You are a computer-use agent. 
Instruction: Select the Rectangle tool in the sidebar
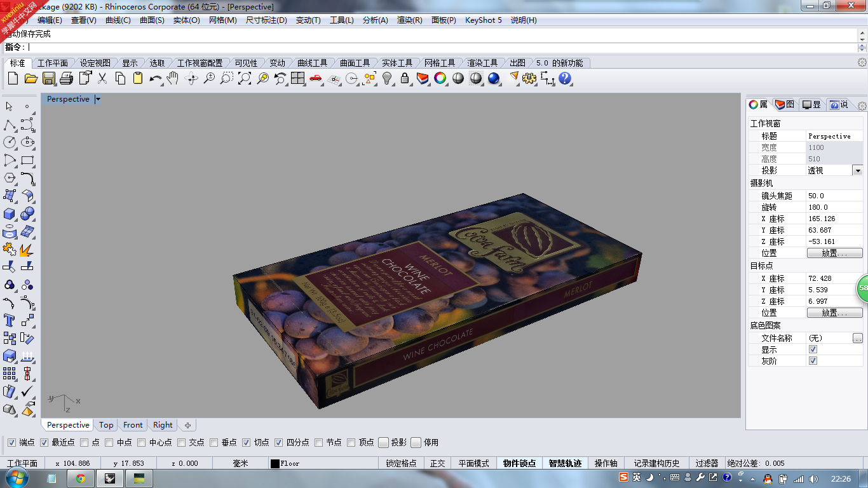pos(27,160)
